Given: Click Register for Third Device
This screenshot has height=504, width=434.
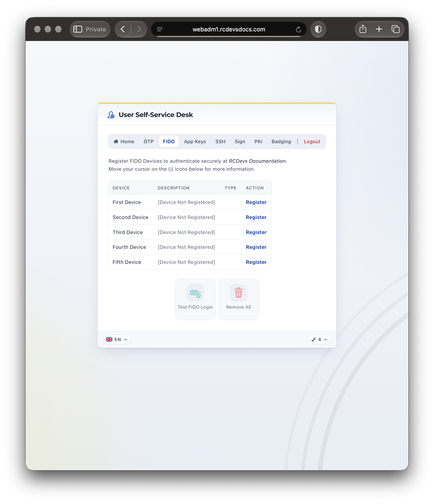Looking at the screenshot, I should pyautogui.click(x=256, y=232).
